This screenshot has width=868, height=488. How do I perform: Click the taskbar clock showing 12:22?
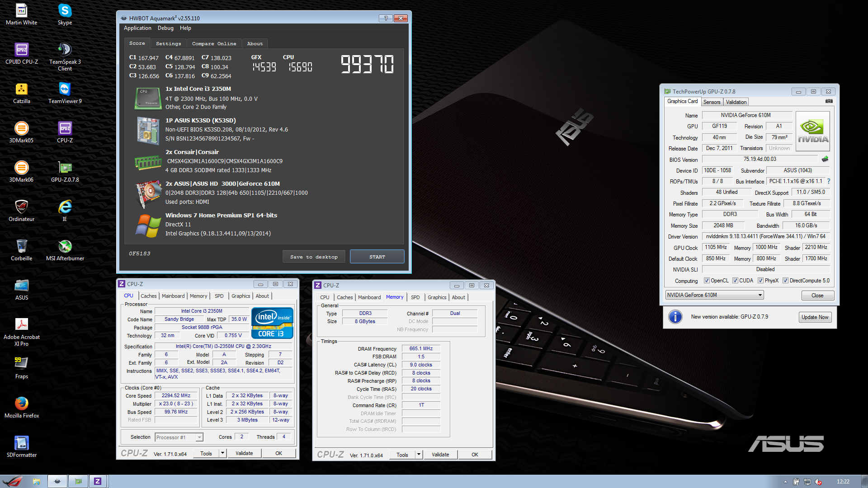(x=843, y=482)
